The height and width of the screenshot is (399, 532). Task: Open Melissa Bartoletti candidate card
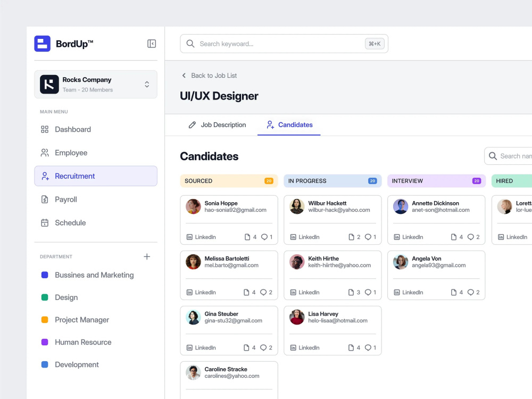click(229, 275)
